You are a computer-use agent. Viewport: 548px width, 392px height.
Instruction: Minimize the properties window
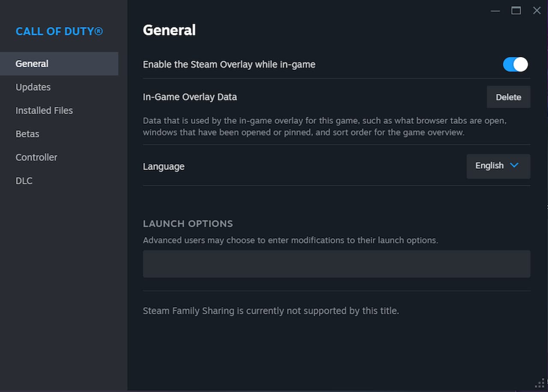(495, 11)
